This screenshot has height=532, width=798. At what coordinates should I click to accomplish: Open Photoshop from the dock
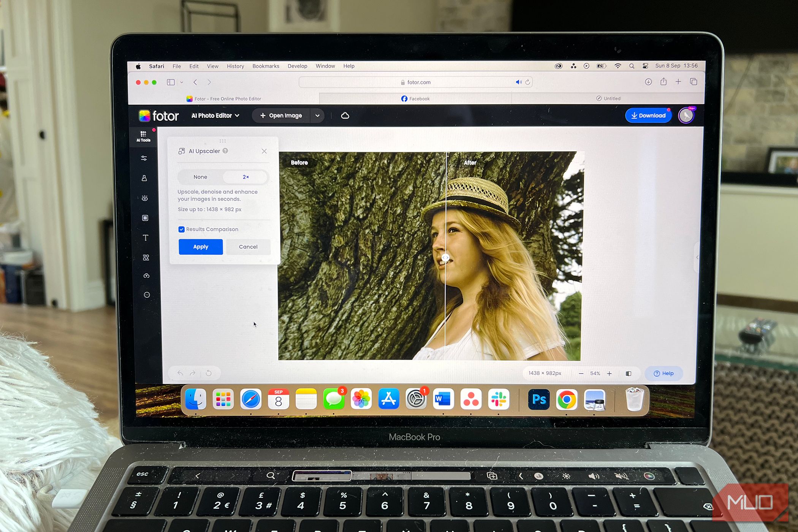click(x=539, y=399)
